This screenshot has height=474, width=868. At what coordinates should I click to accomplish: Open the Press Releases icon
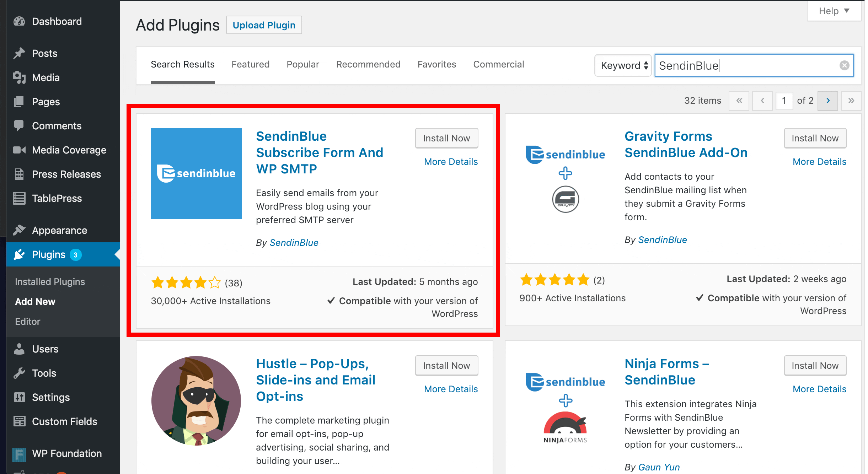20,174
